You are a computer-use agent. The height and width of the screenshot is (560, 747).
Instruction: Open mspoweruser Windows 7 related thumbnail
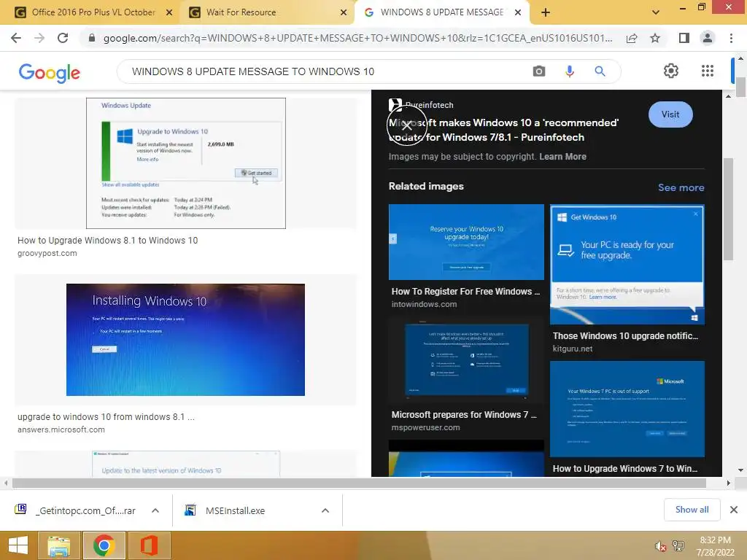click(466, 361)
